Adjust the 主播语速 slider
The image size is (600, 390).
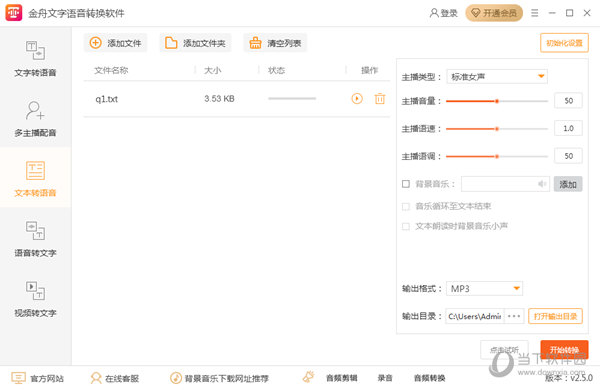[x=497, y=129]
